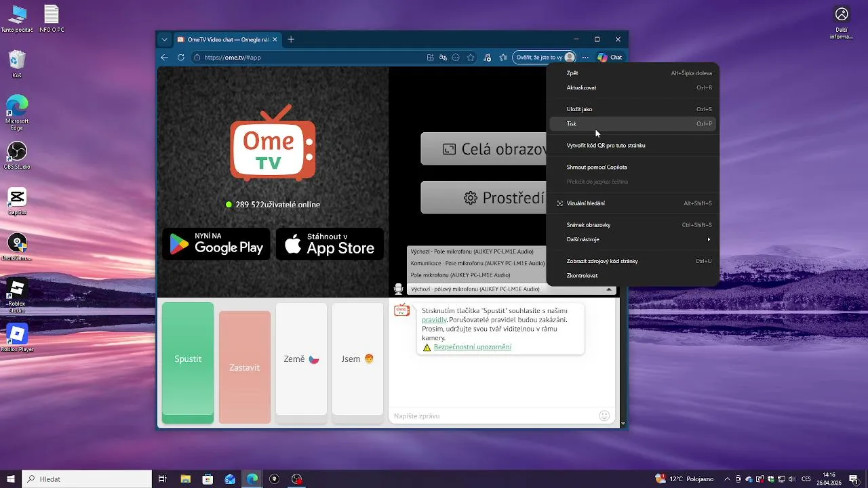
Task: Reload the page with the refresh icon
Action: point(180,58)
